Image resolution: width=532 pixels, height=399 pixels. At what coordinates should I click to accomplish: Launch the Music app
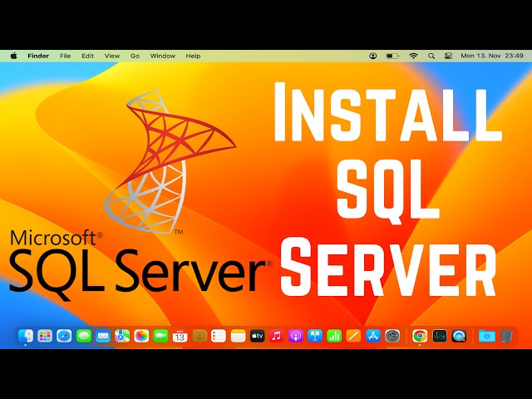point(277,336)
